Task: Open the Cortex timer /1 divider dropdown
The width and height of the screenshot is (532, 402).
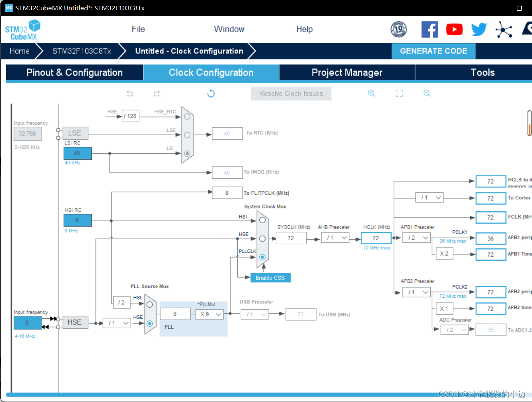Action: (429, 198)
